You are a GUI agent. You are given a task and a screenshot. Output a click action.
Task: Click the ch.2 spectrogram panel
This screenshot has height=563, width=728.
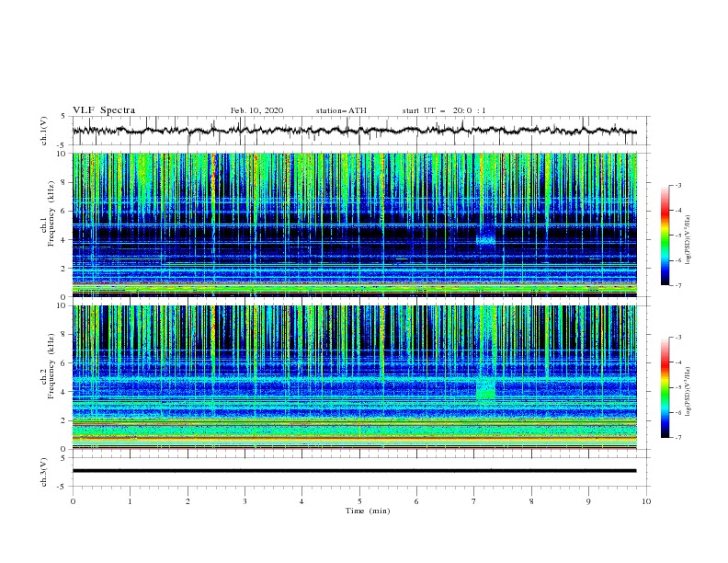click(x=355, y=377)
